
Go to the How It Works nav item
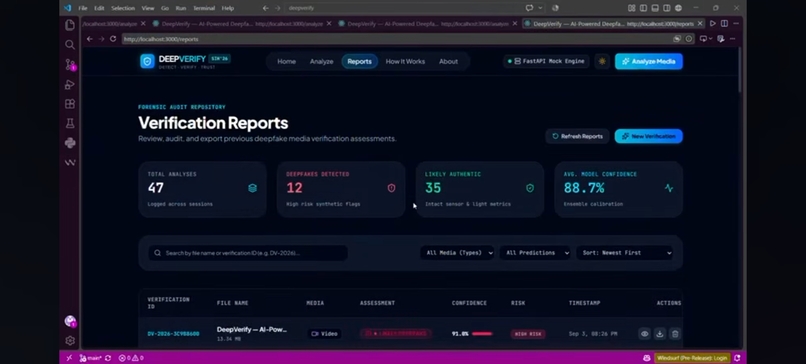click(405, 62)
